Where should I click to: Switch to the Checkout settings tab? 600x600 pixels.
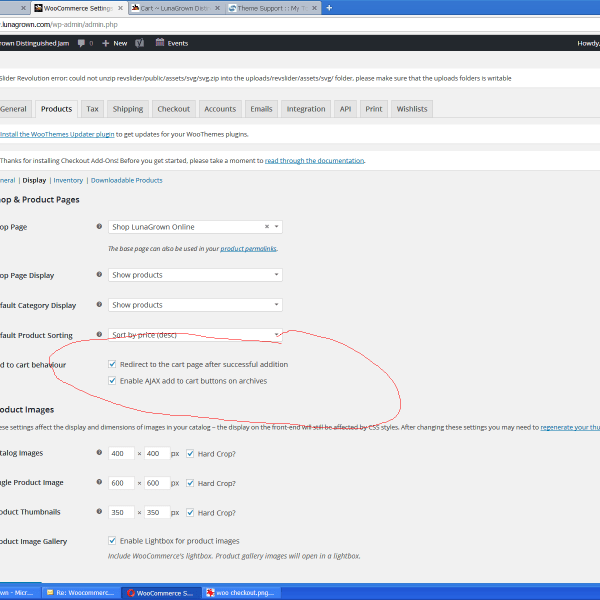pos(174,109)
